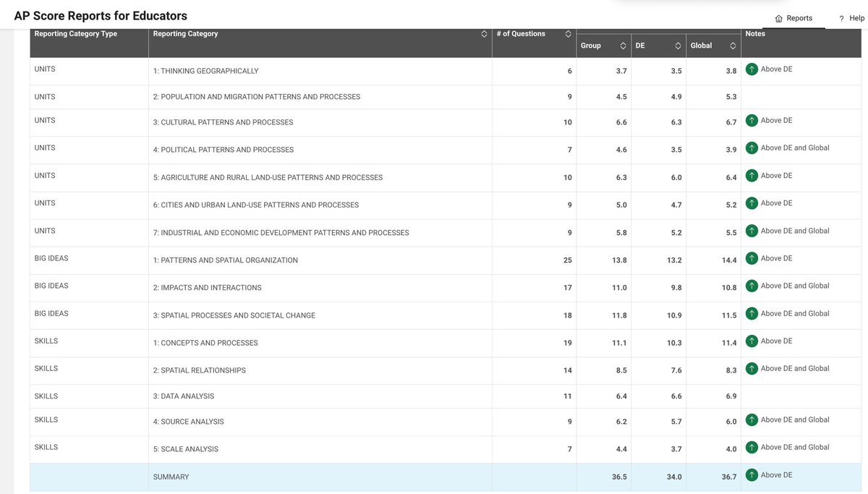Click 'SKILLS' type in Data Analysis row

point(46,396)
